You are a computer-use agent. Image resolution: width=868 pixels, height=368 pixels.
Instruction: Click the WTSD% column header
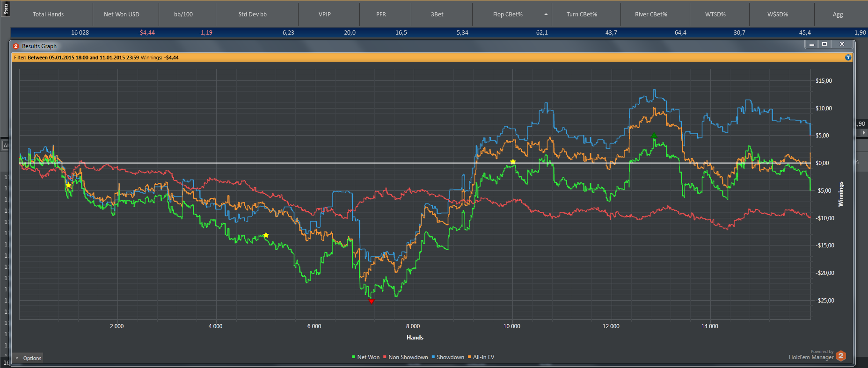click(715, 14)
